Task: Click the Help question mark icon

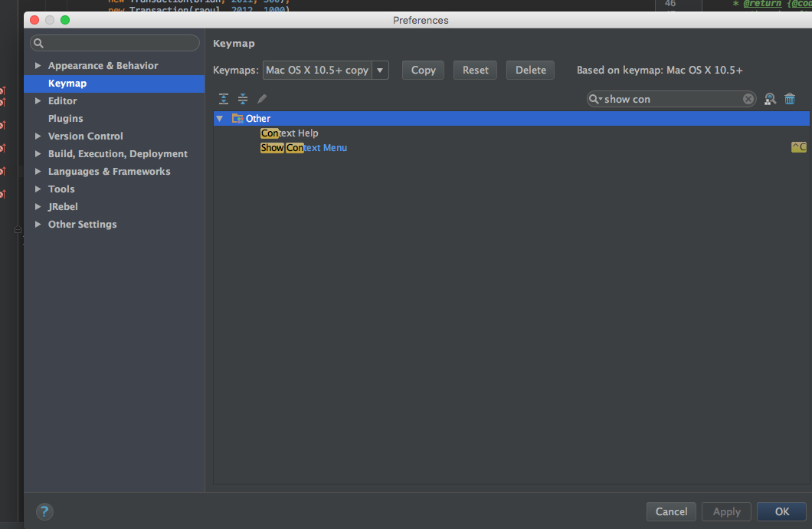Action: tap(44, 511)
